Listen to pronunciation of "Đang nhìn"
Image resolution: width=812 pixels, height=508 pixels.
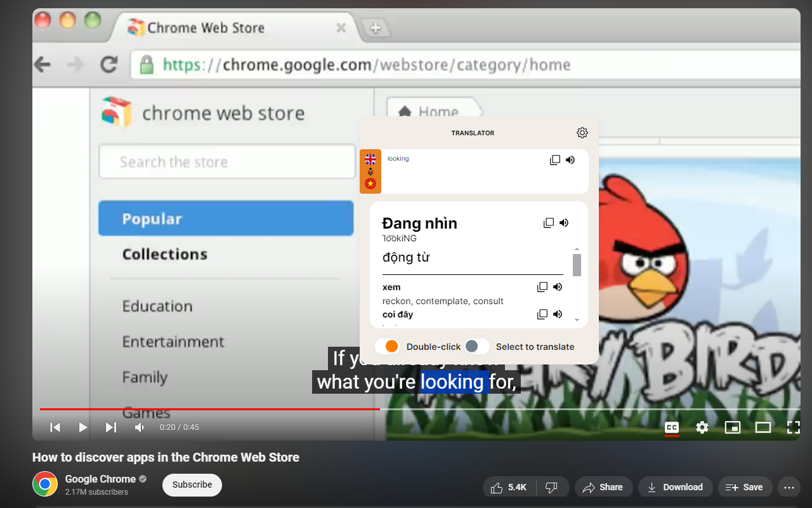tap(564, 223)
